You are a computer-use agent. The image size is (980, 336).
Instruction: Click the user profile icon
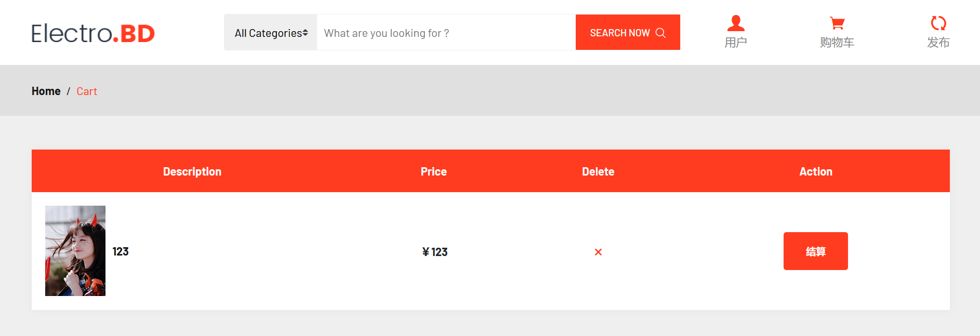[x=736, y=23]
